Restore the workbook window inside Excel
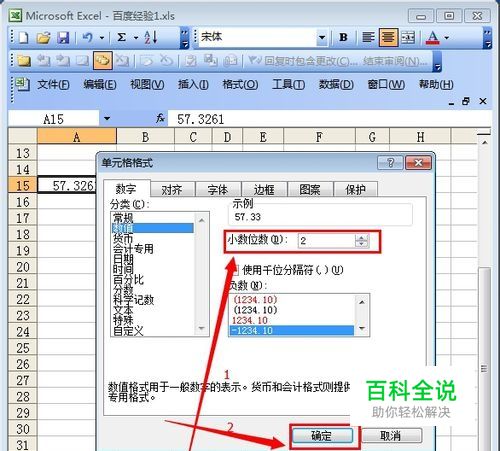Viewport: 500px width, 451px height. tap(466, 101)
